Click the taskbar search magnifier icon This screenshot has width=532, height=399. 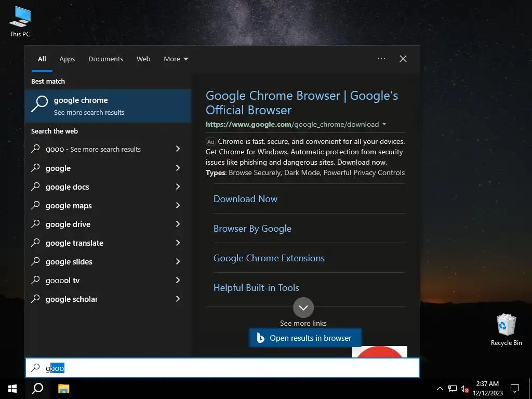coord(37,389)
